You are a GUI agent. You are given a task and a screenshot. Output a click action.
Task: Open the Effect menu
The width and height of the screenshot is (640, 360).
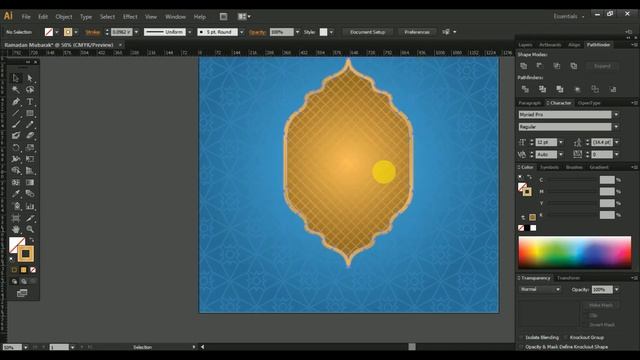(x=130, y=17)
